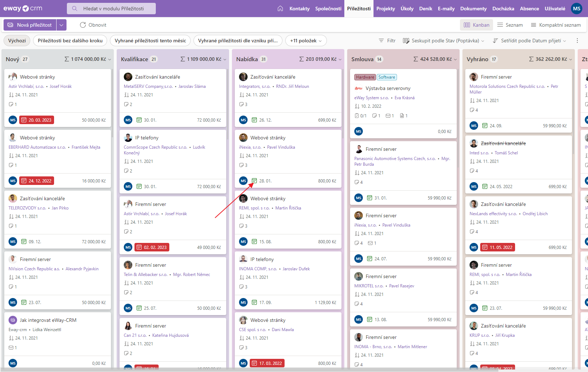Click the Filtr filter icon

pyautogui.click(x=381, y=41)
